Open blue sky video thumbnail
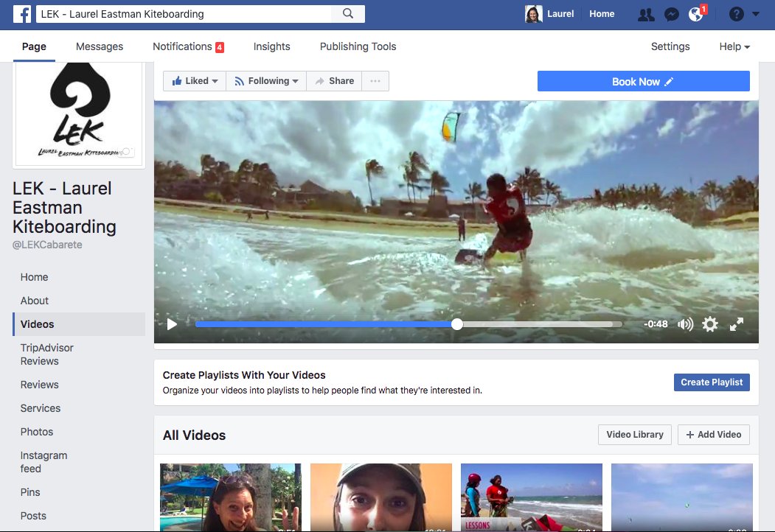 coord(682,497)
